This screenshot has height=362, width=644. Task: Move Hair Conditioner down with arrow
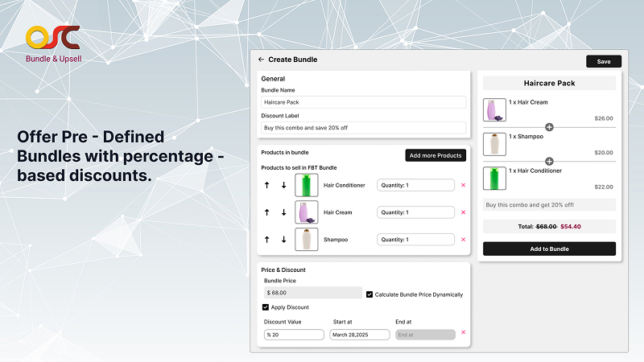click(283, 186)
